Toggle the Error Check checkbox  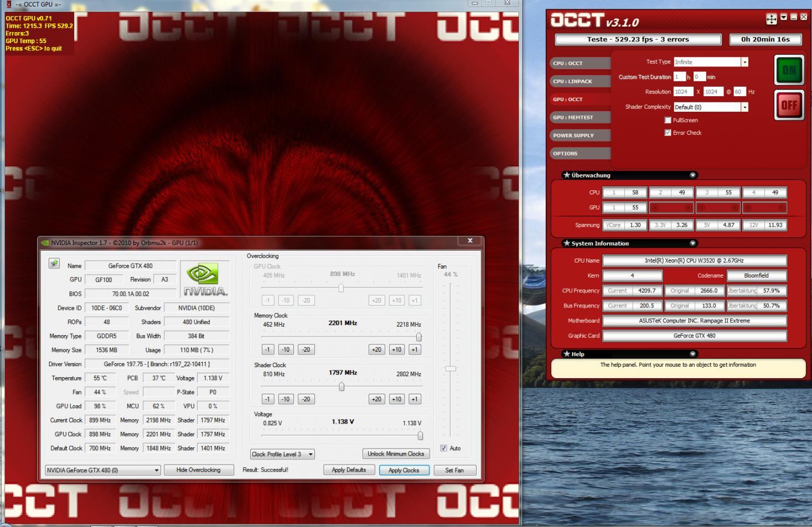[668, 133]
